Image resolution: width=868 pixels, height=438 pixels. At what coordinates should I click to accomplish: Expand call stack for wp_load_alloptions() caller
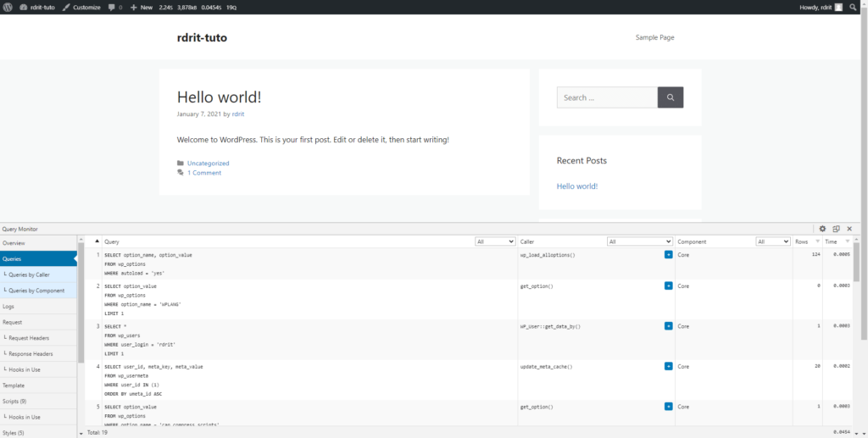tap(668, 254)
